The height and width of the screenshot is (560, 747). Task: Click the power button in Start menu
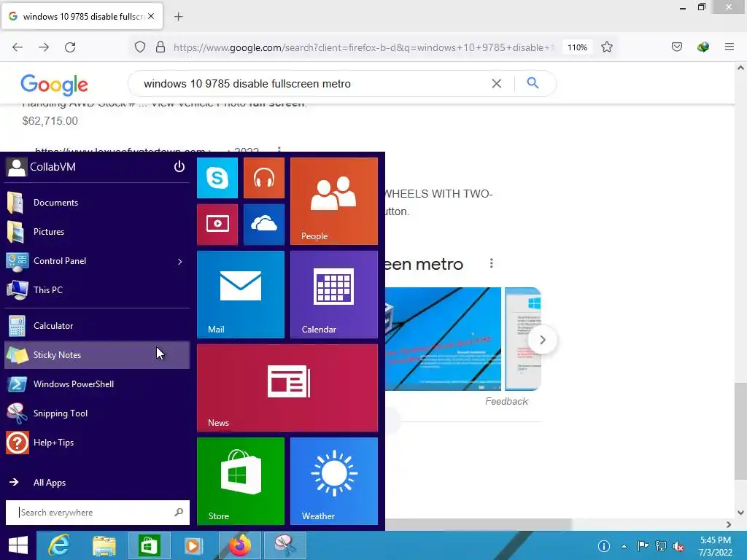point(179,167)
